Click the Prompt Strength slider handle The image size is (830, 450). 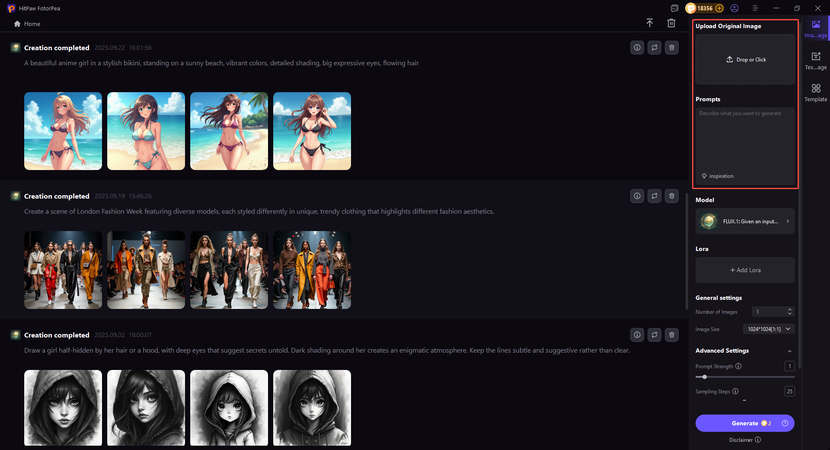[705, 377]
